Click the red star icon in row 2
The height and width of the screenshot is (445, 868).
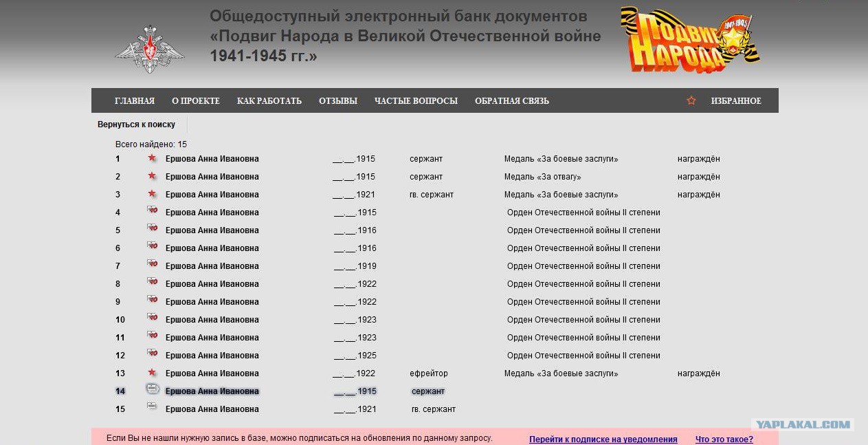152,176
